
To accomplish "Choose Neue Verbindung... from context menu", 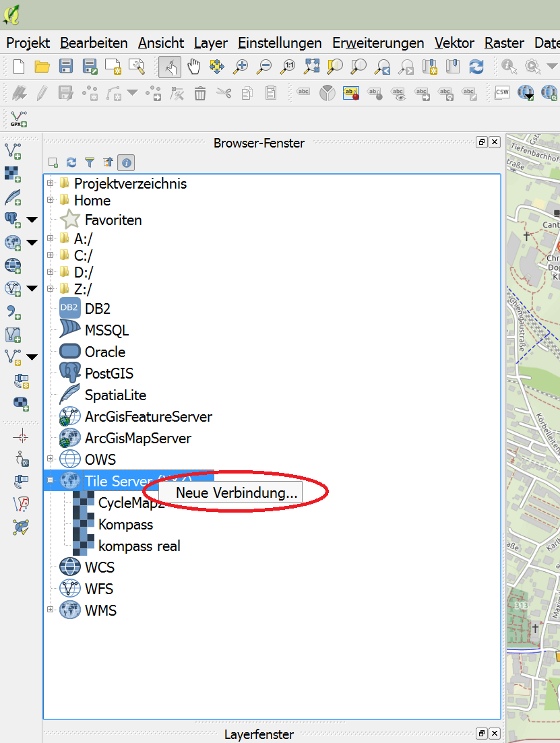I will [x=236, y=492].
